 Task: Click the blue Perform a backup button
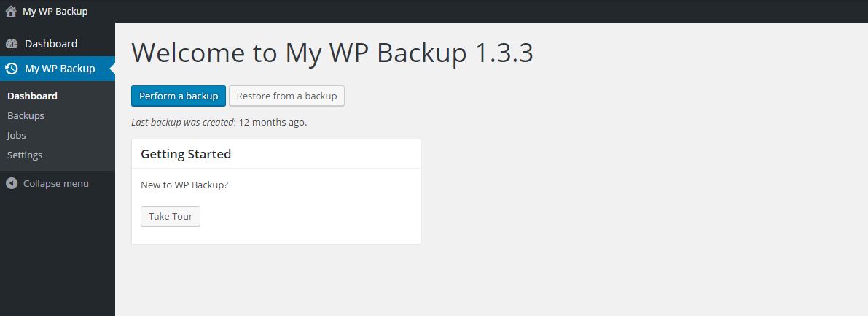tap(179, 96)
